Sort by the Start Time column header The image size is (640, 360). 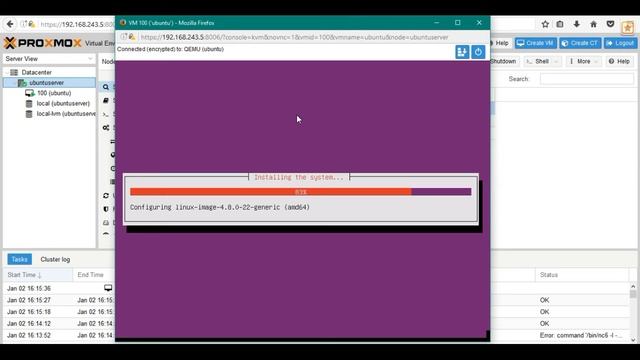pyautogui.click(x=38, y=275)
